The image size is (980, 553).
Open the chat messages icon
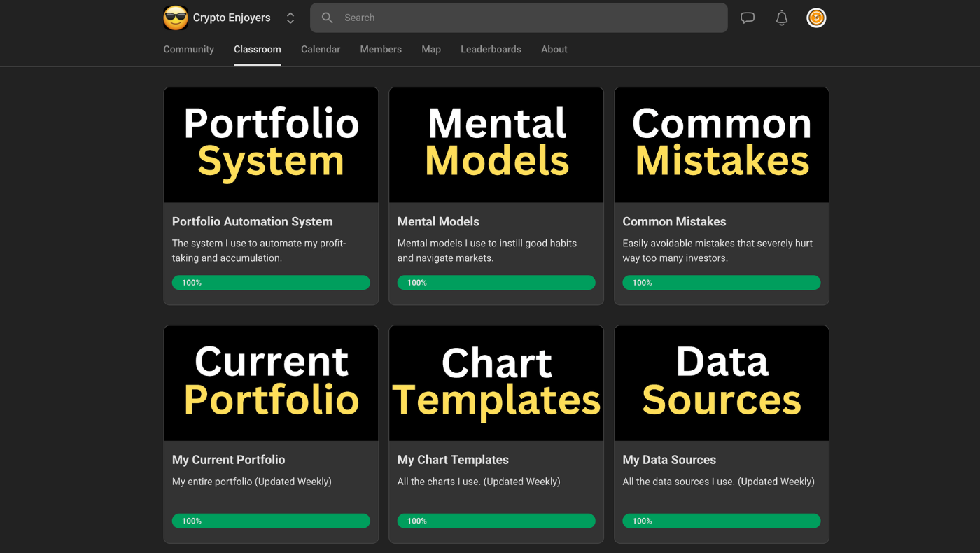[x=748, y=18]
